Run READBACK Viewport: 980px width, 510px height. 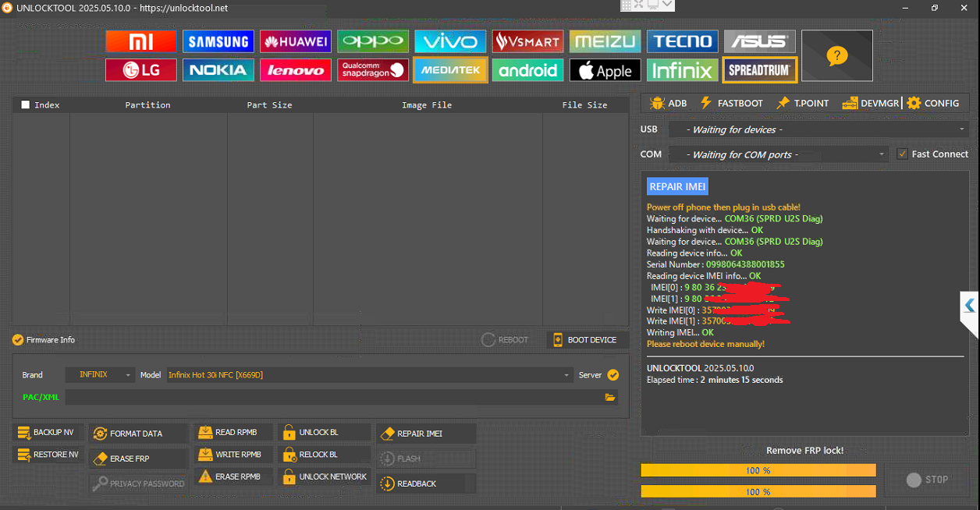(x=426, y=483)
